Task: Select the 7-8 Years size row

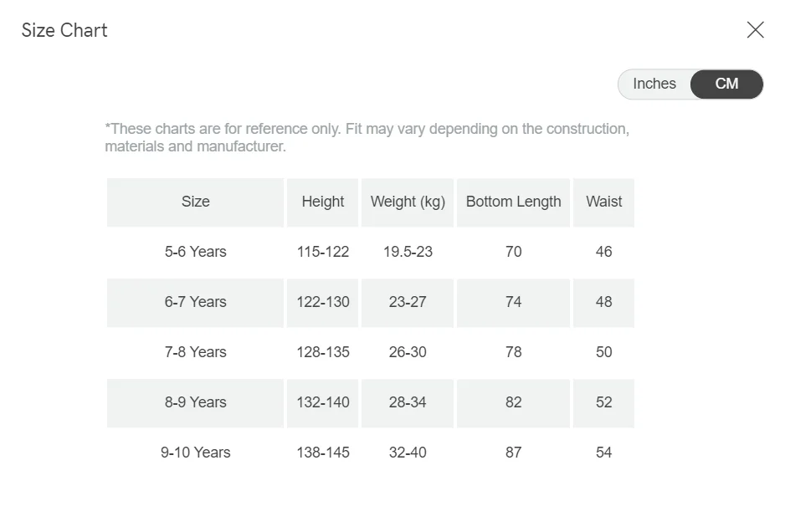Action: click(x=195, y=352)
